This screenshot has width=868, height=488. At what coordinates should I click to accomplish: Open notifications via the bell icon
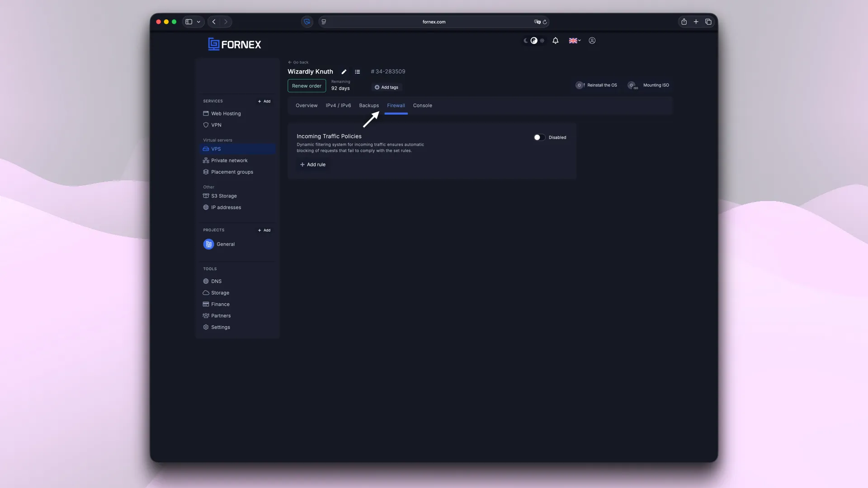coord(555,41)
